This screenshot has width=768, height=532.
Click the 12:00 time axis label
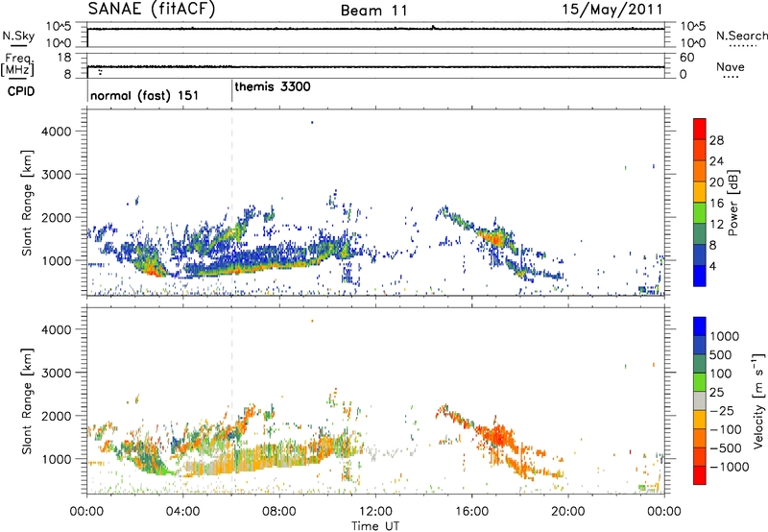tap(375, 512)
